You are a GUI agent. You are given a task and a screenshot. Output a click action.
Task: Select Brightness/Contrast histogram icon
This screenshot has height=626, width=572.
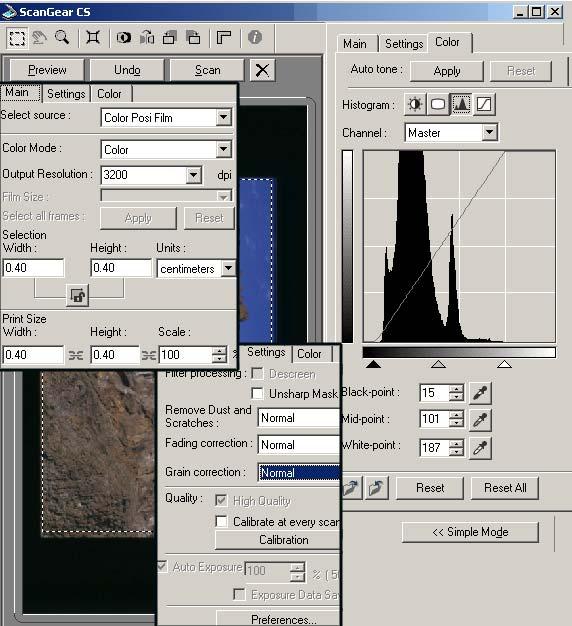click(415, 105)
